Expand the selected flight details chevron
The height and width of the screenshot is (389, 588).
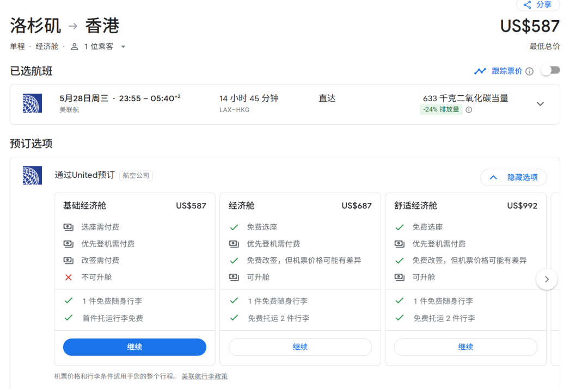pyautogui.click(x=540, y=104)
